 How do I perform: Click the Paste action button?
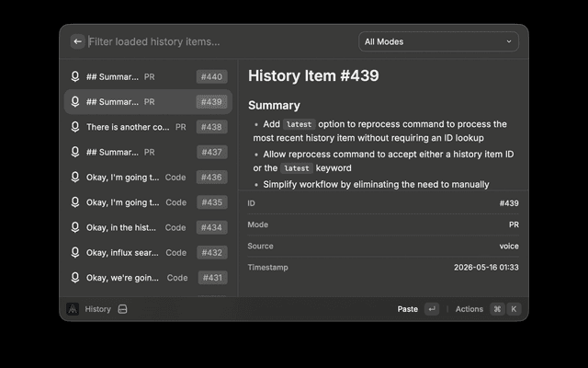[407, 309]
